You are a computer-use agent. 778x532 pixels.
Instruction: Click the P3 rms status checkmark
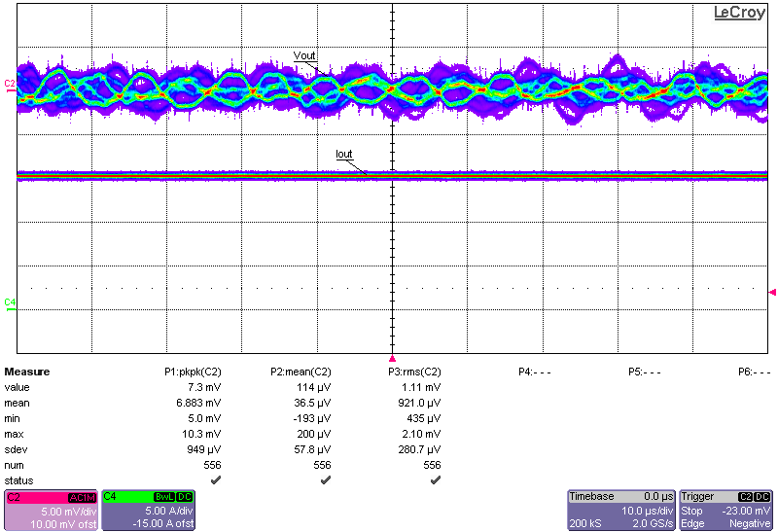click(x=435, y=480)
